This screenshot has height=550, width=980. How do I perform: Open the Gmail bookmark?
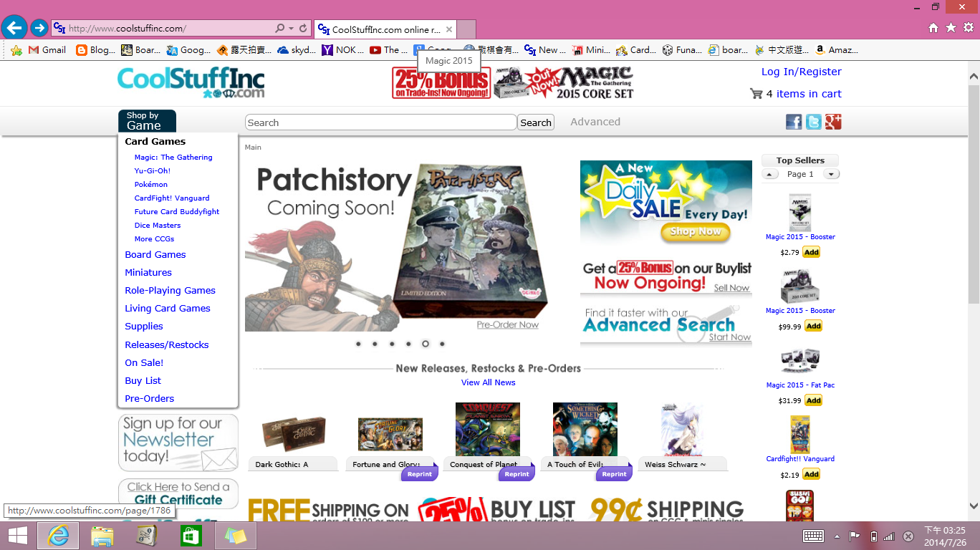point(47,50)
